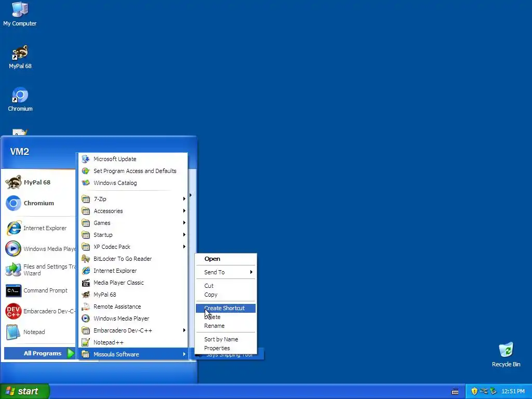Open Windows Media Player in Start recent list
Image resolution: width=532 pixels, height=399 pixels.
(39, 249)
